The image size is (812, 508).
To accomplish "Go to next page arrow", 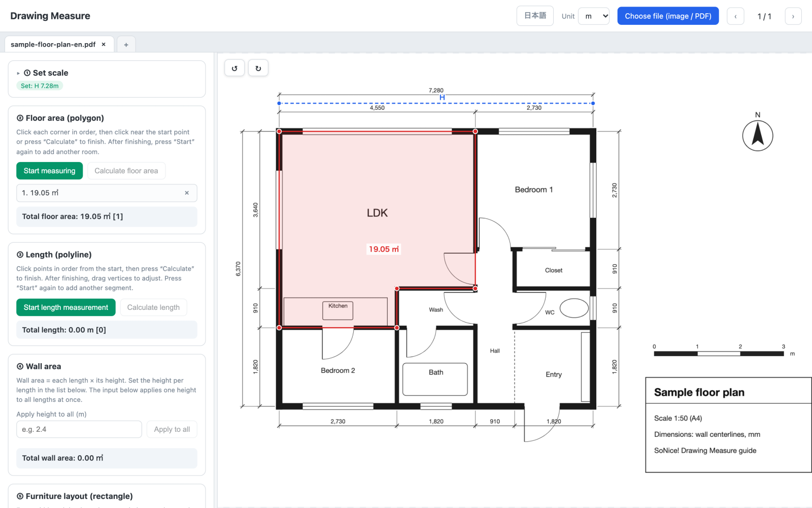I will tap(793, 16).
